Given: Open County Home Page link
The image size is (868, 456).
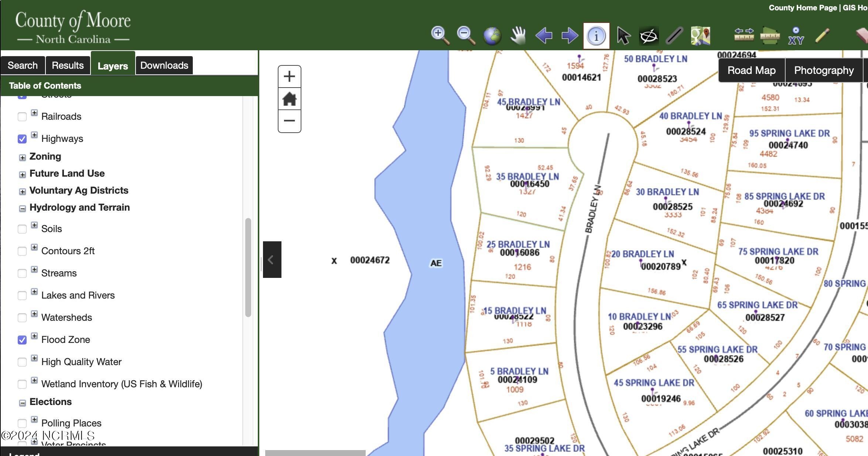Looking at the screenshot, I should click(803, 8).
